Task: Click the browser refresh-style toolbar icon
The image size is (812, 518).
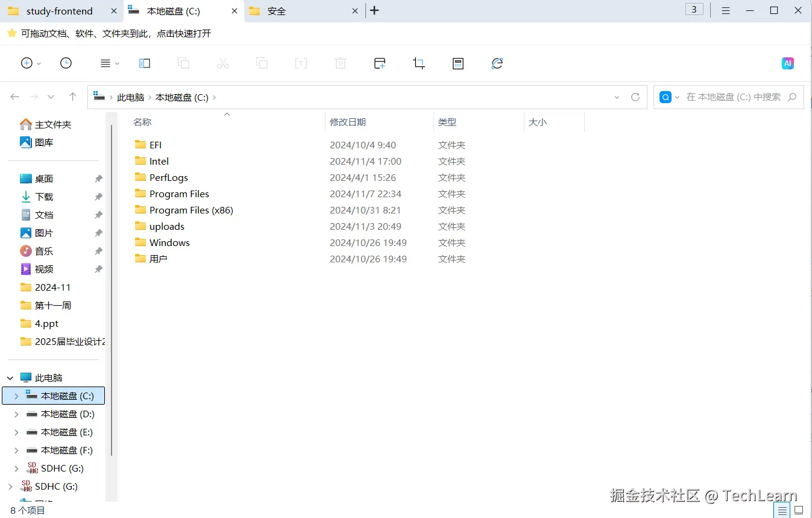Action: click(497, 63)
